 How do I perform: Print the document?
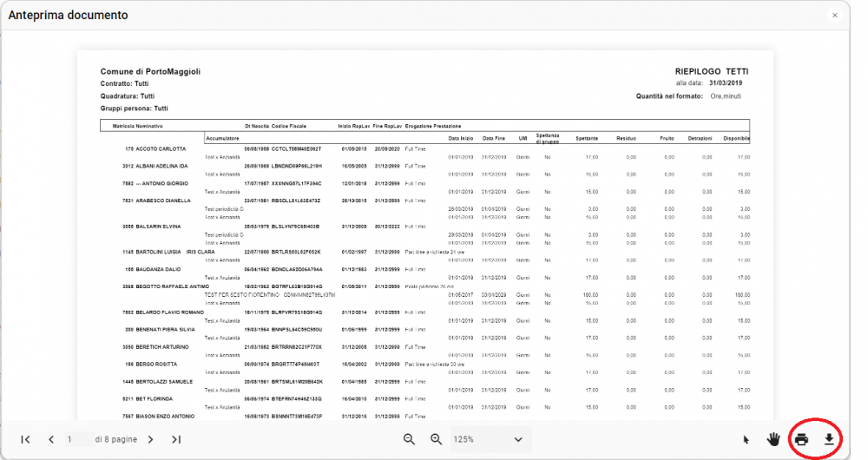(x=801, y=439)
